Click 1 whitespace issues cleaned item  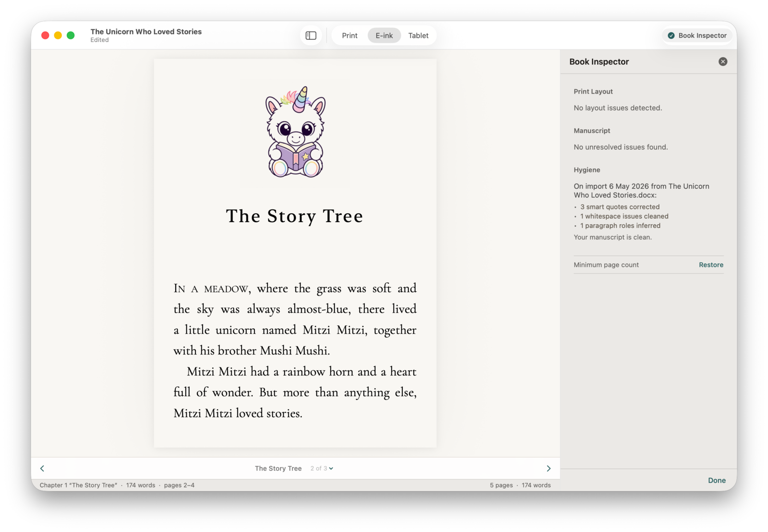[x=624, y=216]
